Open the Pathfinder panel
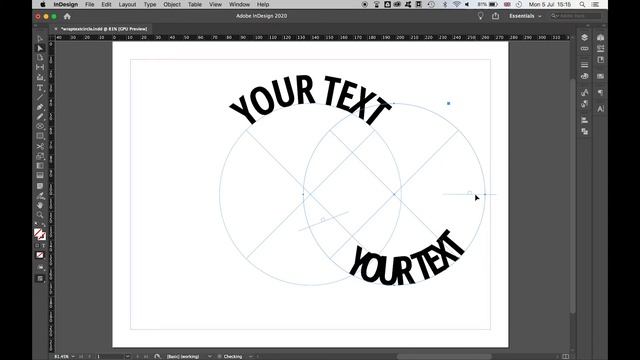The width and height of the screenshot is (640, 360). pos(584,131)
